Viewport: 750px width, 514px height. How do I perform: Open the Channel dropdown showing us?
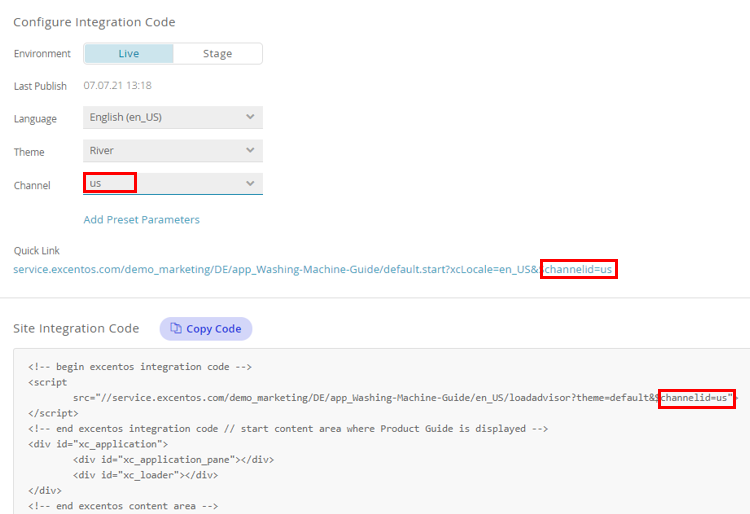[x=173, y=184]
